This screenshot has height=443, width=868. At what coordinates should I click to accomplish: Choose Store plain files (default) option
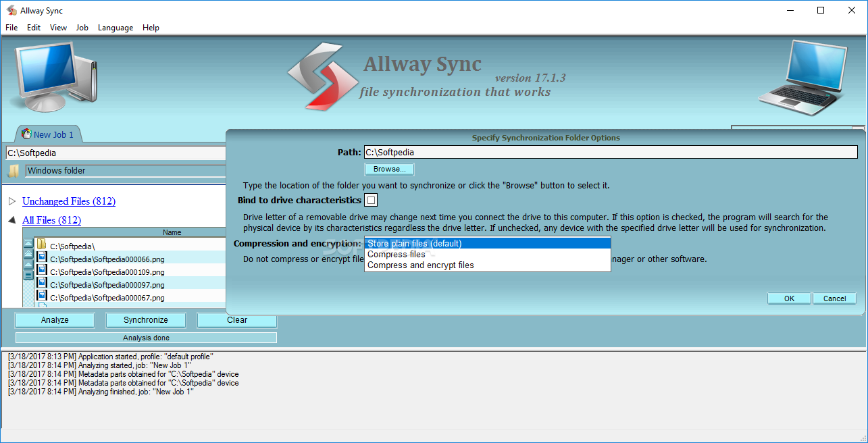(487, 243)
